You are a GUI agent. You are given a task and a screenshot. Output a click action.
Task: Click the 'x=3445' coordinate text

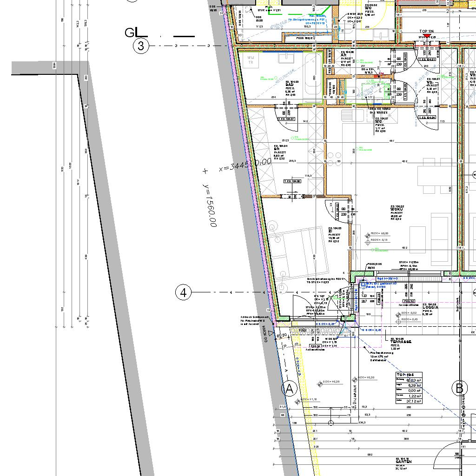point(234,166)
